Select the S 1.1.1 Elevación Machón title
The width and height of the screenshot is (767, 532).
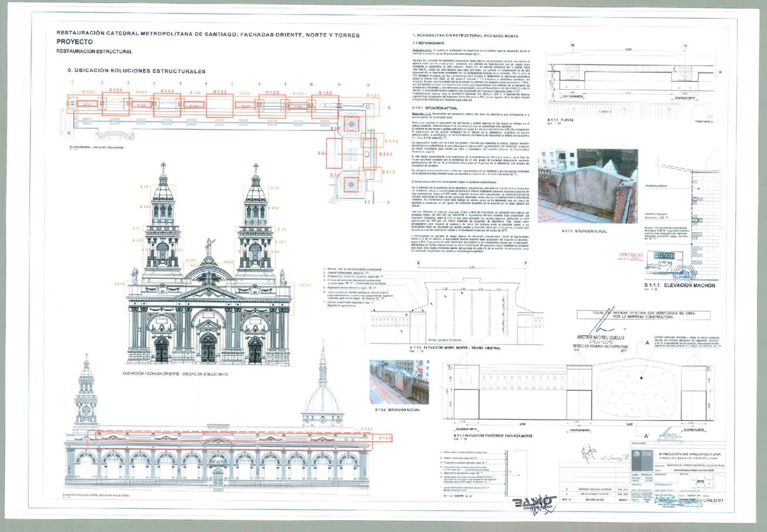pyautogui.click(x=679, y=285)
